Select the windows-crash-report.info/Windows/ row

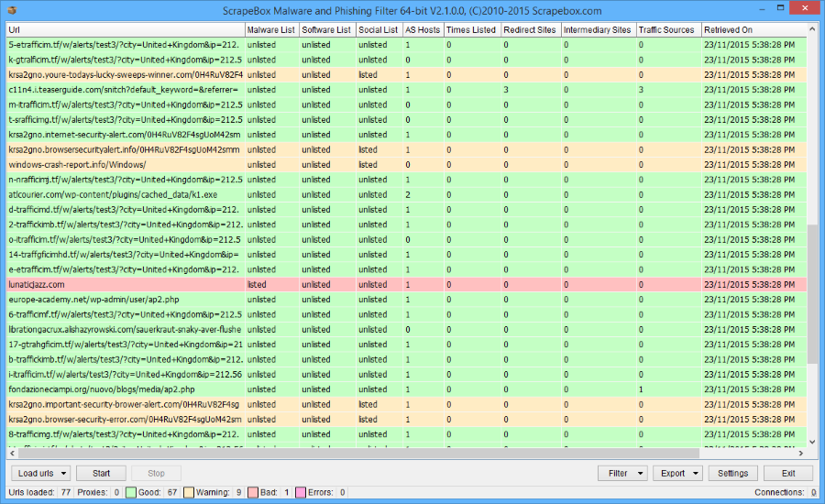tap(406, 165)
